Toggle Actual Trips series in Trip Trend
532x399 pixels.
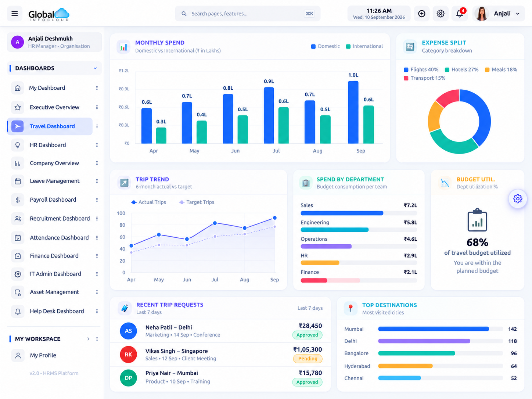(148, 202)
